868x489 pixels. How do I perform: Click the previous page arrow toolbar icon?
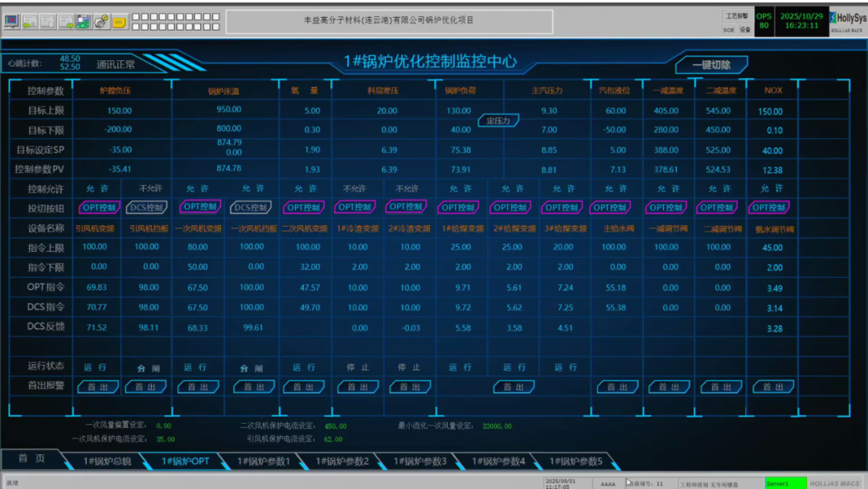pyautogui.click(x=30, y=22)
